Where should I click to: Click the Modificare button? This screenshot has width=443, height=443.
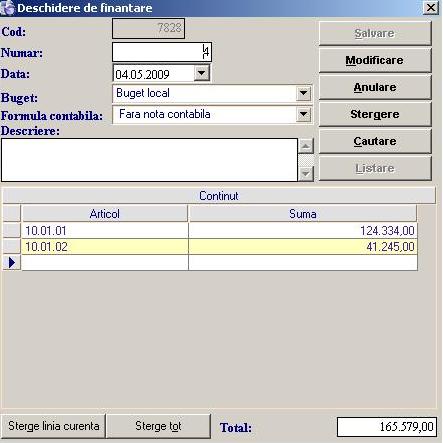375,60
